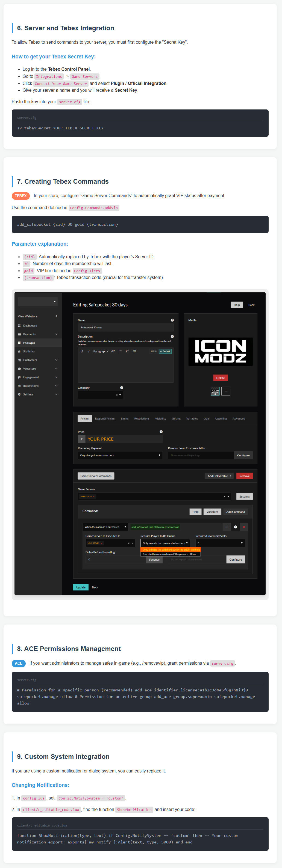Click the euro currency symbol by the price
This screenshot has width=282, height=868.
coord(82,439)
